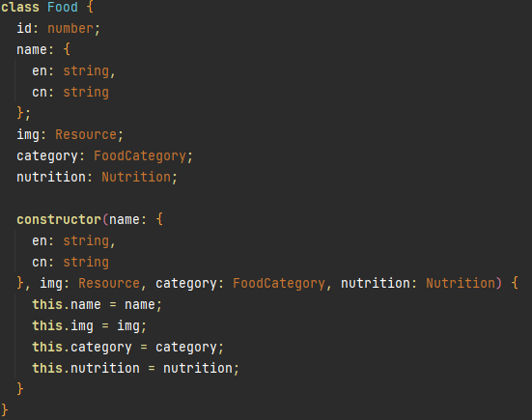Click this.name assignment line
The height and width of the screenshot is (420, 532).
coord(98,305)
